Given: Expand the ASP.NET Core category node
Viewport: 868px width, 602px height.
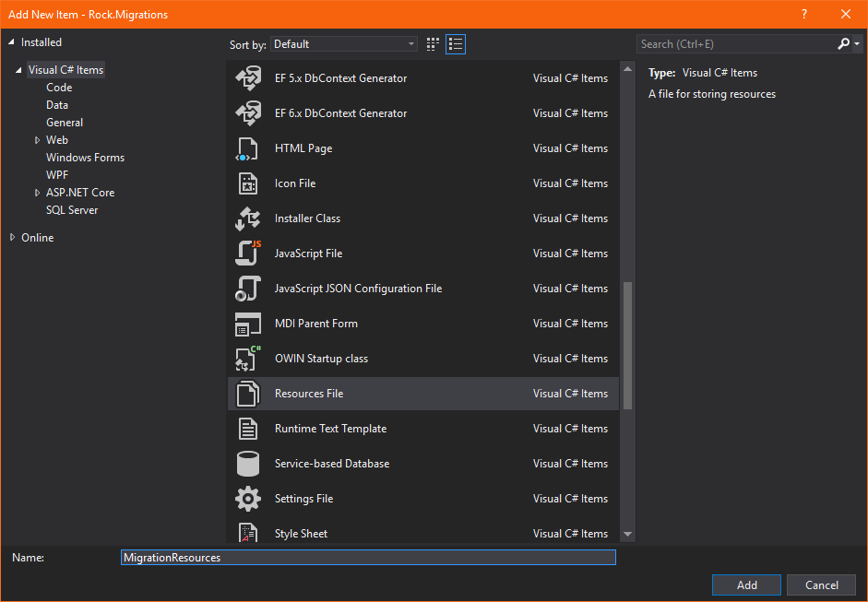Looking at the screenshot, I should click(37, 193).
